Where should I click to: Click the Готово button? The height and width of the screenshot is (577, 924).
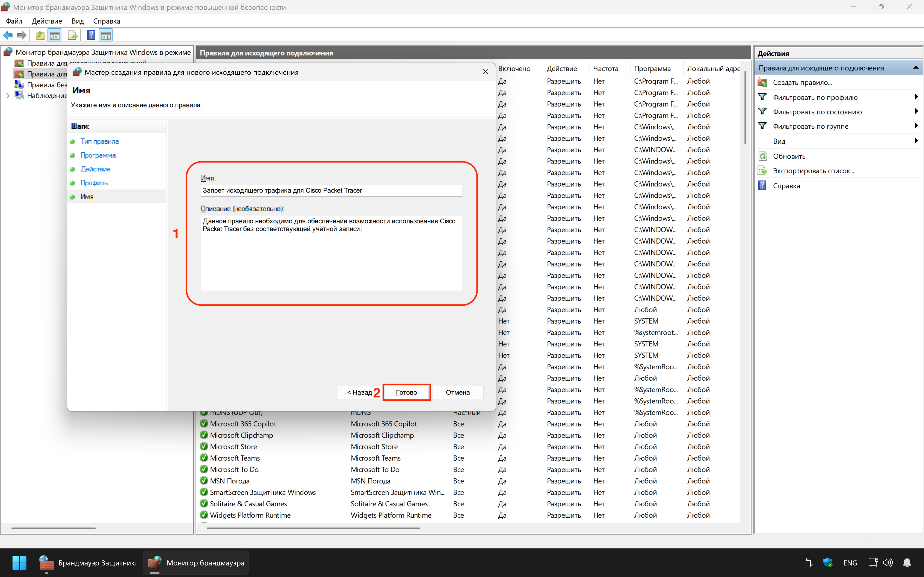pyautogui.click(x=406, y=392)
